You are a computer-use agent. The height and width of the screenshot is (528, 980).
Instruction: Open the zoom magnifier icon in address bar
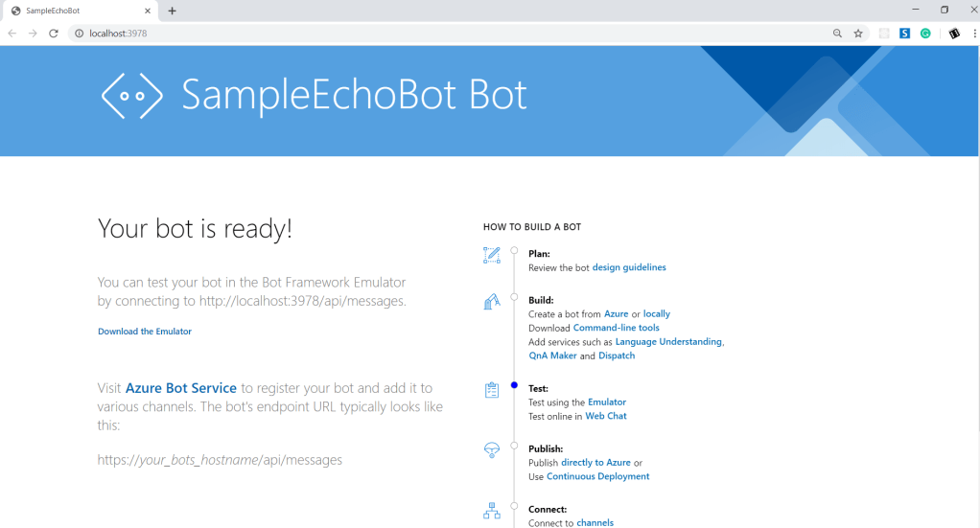[x=837, y=34]
